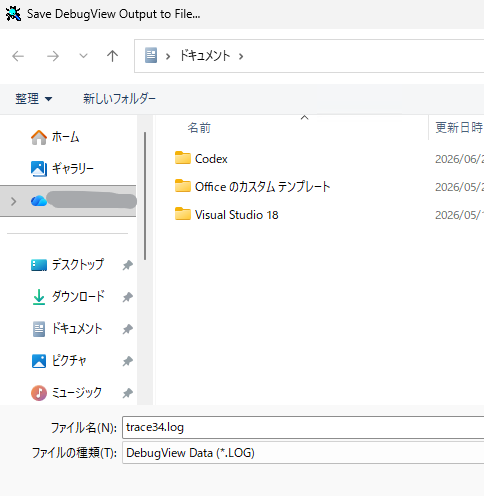Viewport: 484px width, 496px height.
Task: Select the Visual Studio 18 folder icon
Action: [x=183, y=214]
